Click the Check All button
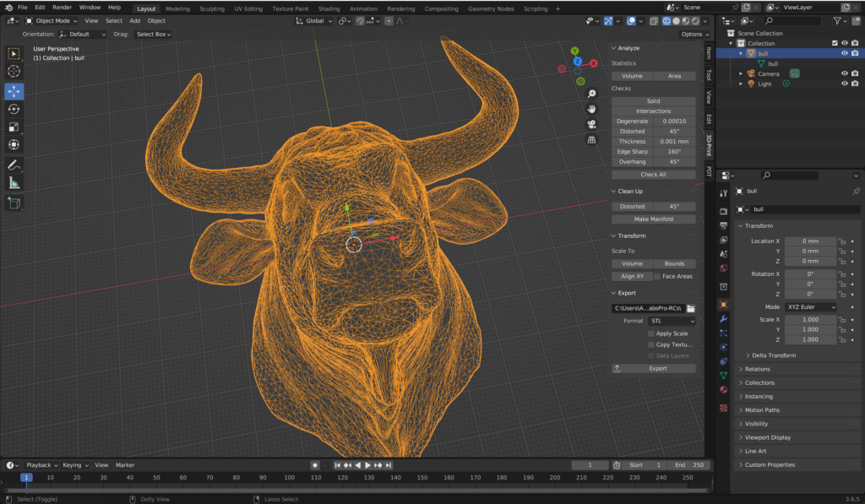Screen dimensions: 865x504 [653, 175]
